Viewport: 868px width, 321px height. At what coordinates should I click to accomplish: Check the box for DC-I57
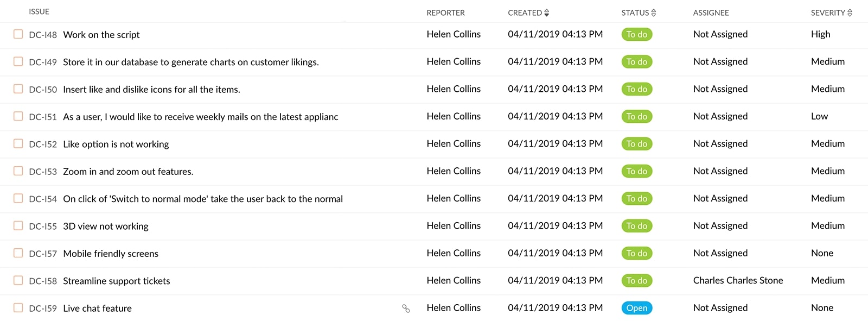point(18,253)
